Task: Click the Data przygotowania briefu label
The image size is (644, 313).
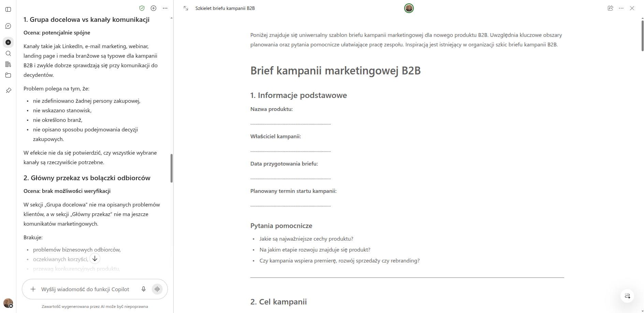Action: point(284,164)
